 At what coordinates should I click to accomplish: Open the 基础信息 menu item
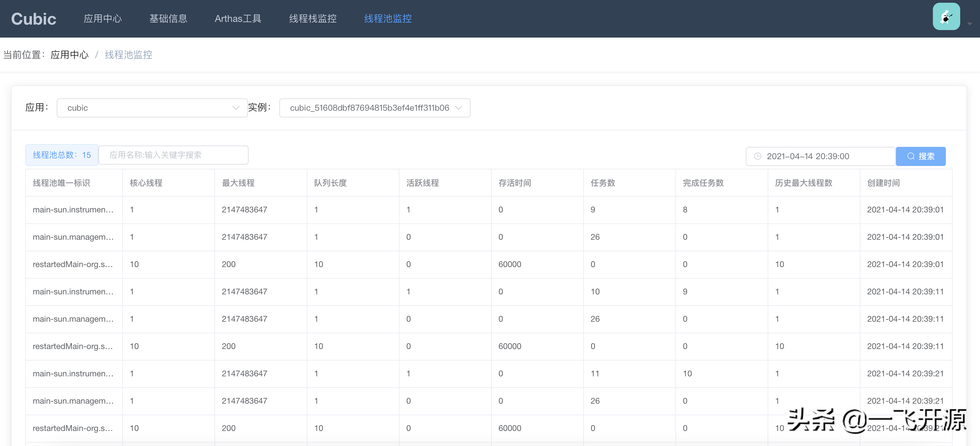[x=168, y=19]
